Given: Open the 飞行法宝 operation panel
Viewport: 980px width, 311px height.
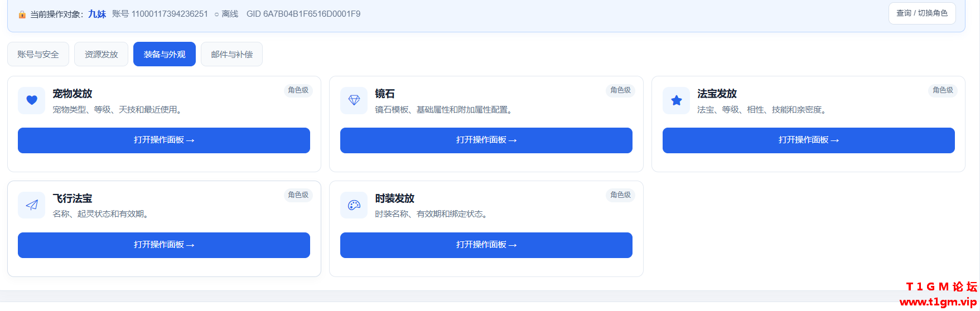Looking at the screenshot, I should [x=164, y=245].
